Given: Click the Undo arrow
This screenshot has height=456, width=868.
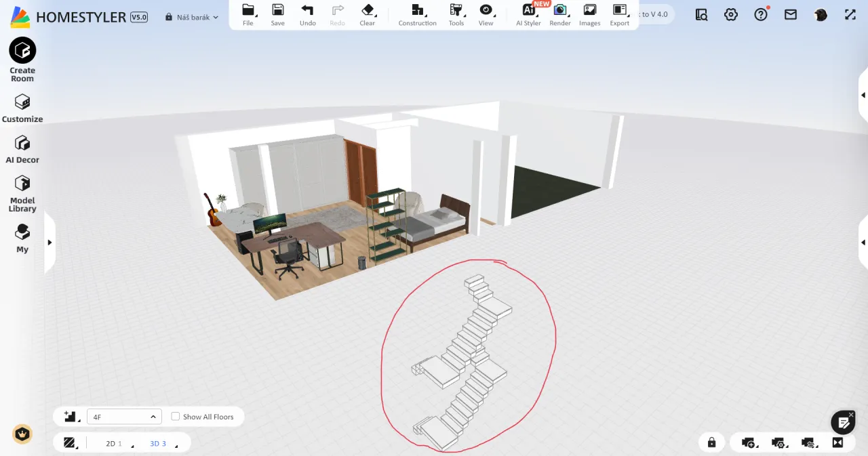Looking at the screenshot, I should click(x=307, y=10).
